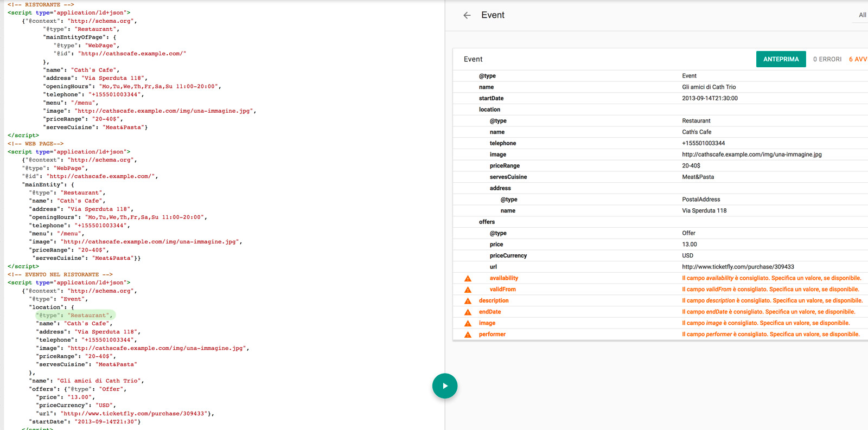Click the servesCuisine row label
Screen dimensions: 868x430
pyautogui.click(x=508, y=177)
